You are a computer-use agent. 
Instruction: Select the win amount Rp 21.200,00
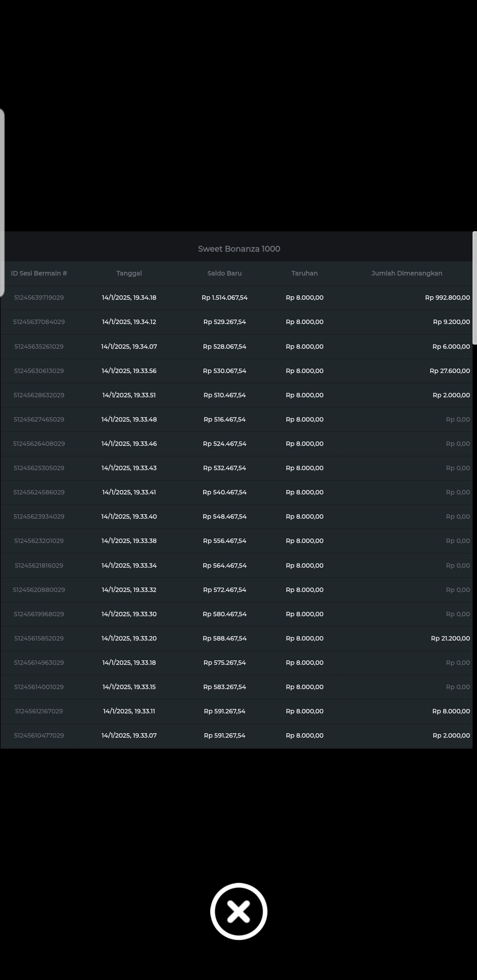(450, 638)
